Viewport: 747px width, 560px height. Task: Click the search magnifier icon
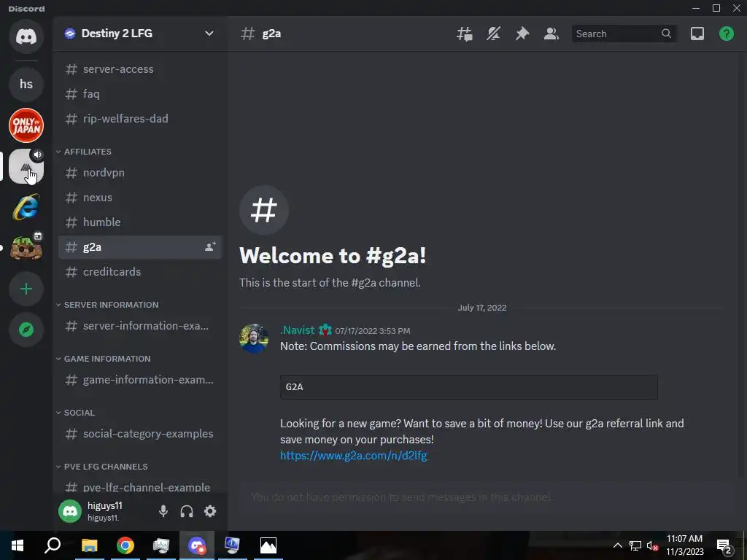(667, 34)
